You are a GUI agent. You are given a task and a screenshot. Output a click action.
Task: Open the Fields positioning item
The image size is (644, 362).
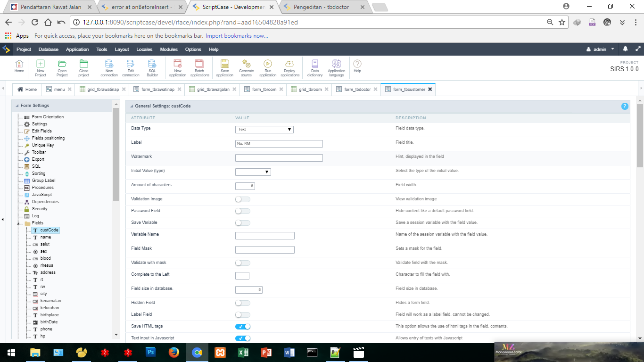(48, 138)
